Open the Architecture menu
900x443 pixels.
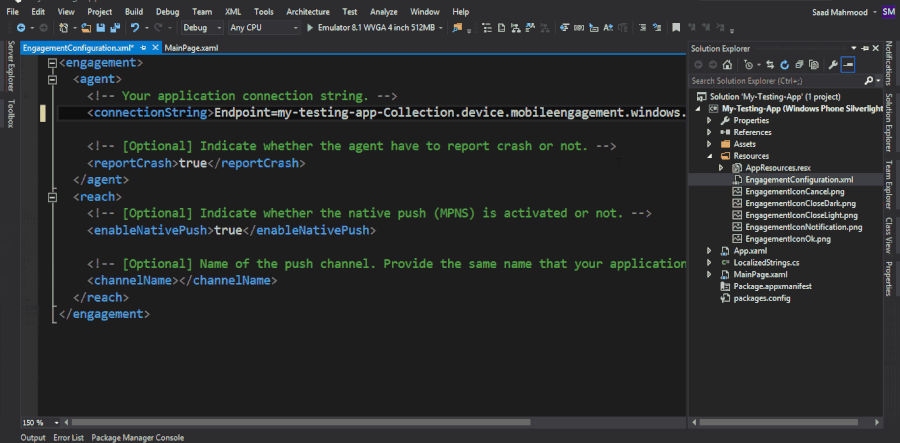pyautogui.click(x=308, y=11)
